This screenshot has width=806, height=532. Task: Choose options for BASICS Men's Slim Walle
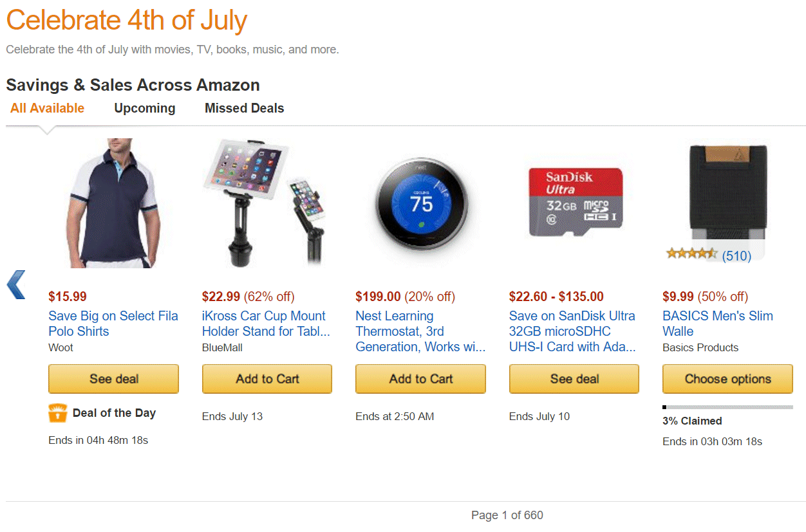pyautogui.click(x=727, y=379)
